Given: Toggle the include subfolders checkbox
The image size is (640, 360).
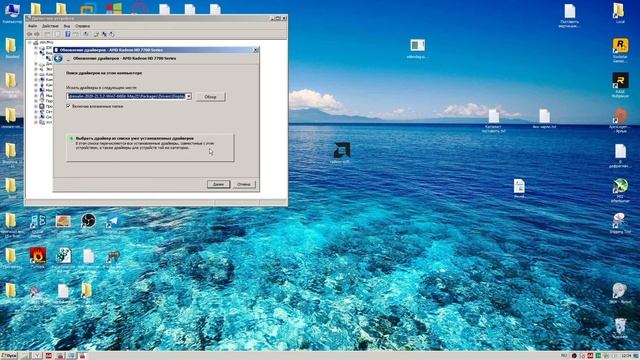Looking at the screenshot, I should tap(69, 106).
